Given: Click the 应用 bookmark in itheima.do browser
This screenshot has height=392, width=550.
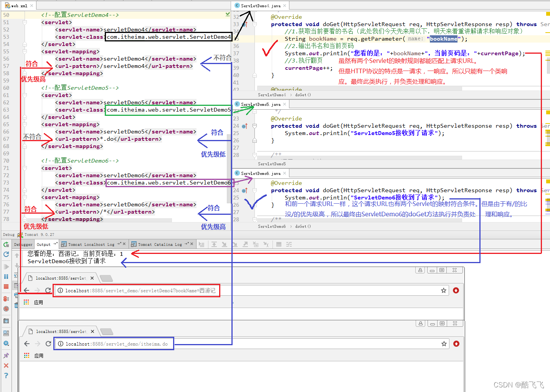Looking at the screenshot, I should [39, 356].
